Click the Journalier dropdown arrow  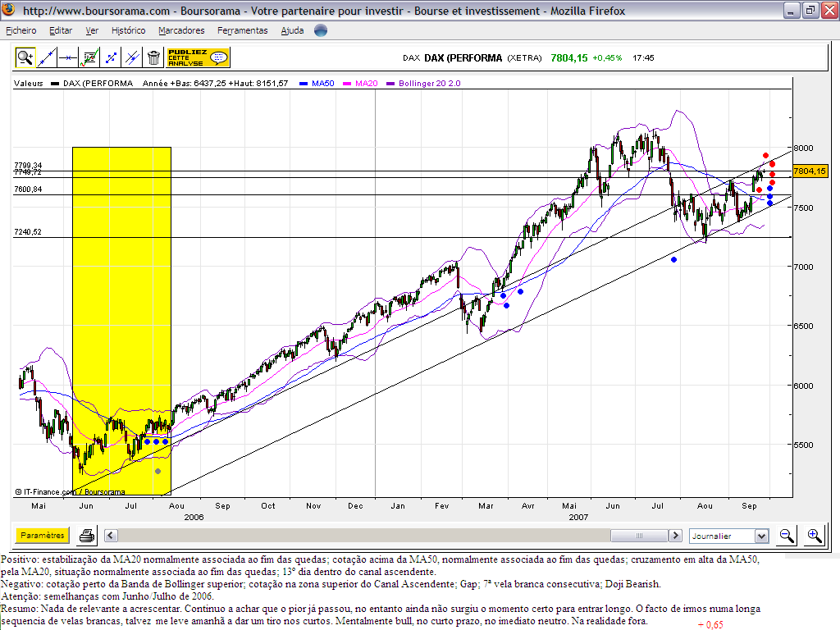tap(761, 536)
